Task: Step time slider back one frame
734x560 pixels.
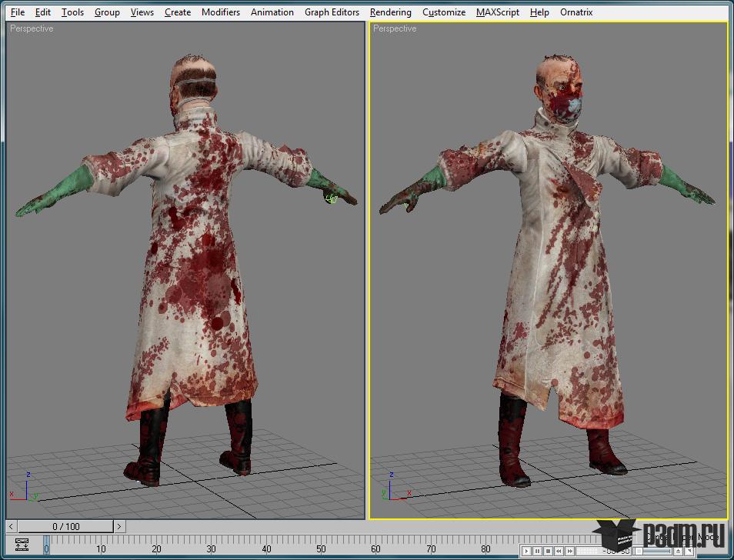Action: point(12,526)
